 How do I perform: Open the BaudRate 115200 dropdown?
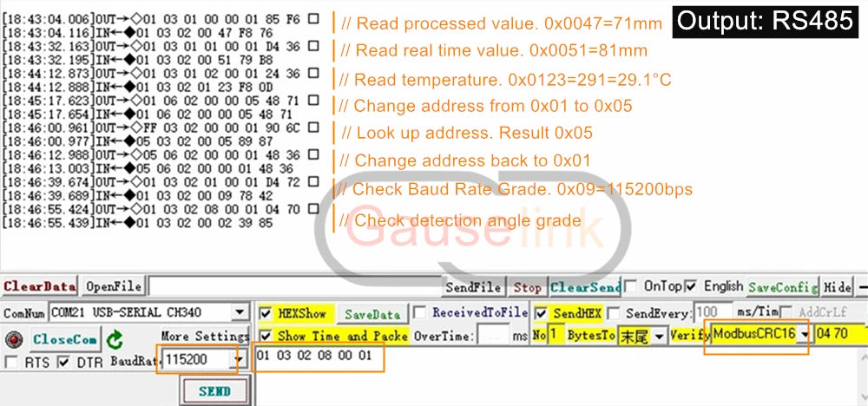click(x=238, y=360)
